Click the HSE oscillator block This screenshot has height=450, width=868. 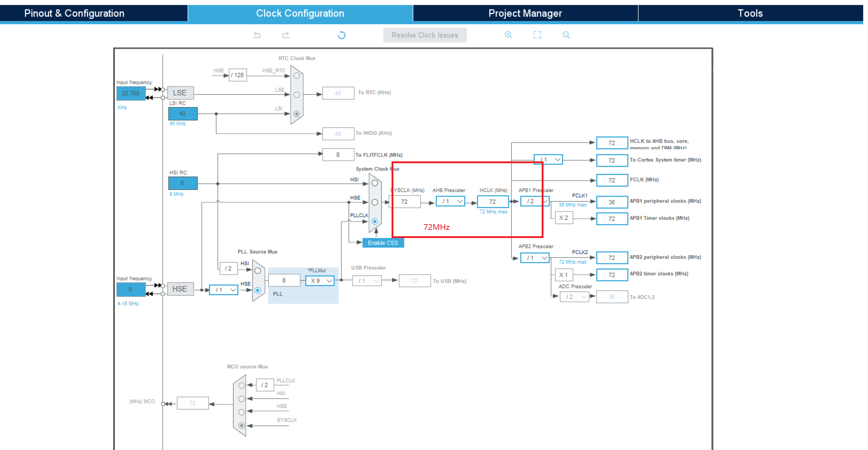[180, 289]
